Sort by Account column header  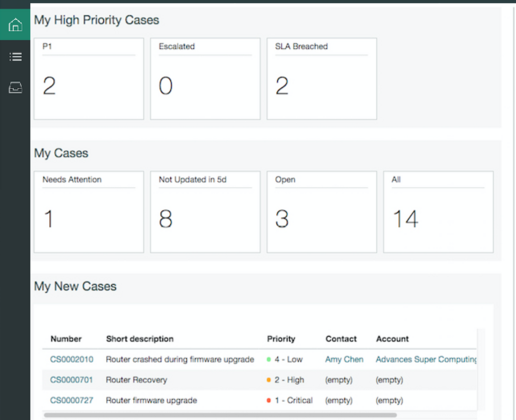click(392, 339)
